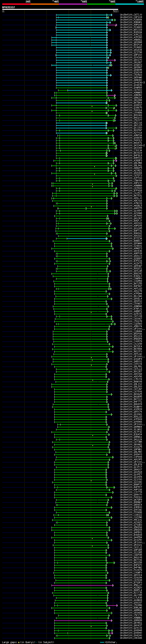Image resolution: width=146 pixels, height=644 pixels.
Task: Select UniRef100_C0CGU6 label
Action: click(131, 638)
